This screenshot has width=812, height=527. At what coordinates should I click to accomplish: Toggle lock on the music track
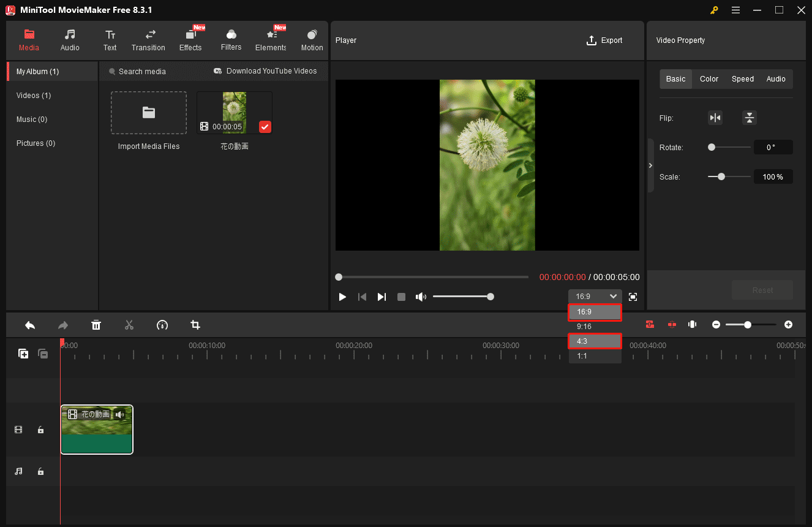click(40, 471)
